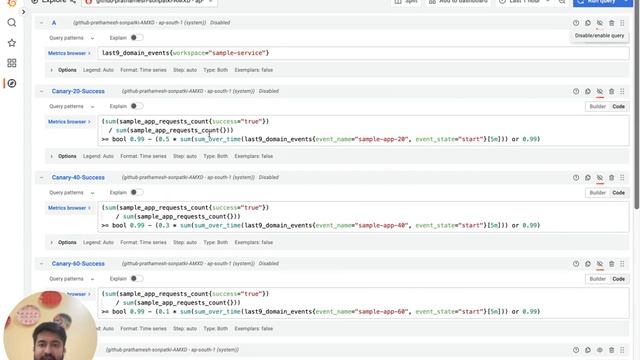640x360 pixels.
Task: Rename the Canary-20-Success query title
Action: tap(78, 91)
